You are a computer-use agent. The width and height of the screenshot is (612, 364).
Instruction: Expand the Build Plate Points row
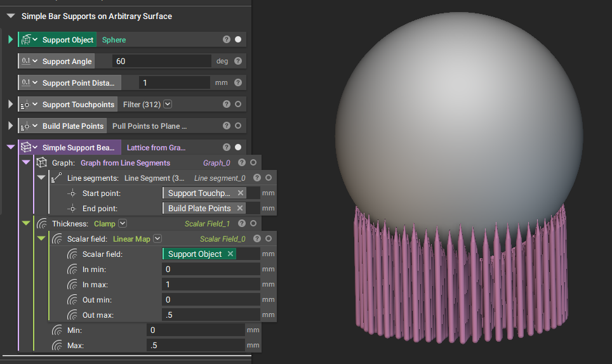point(11,126)
